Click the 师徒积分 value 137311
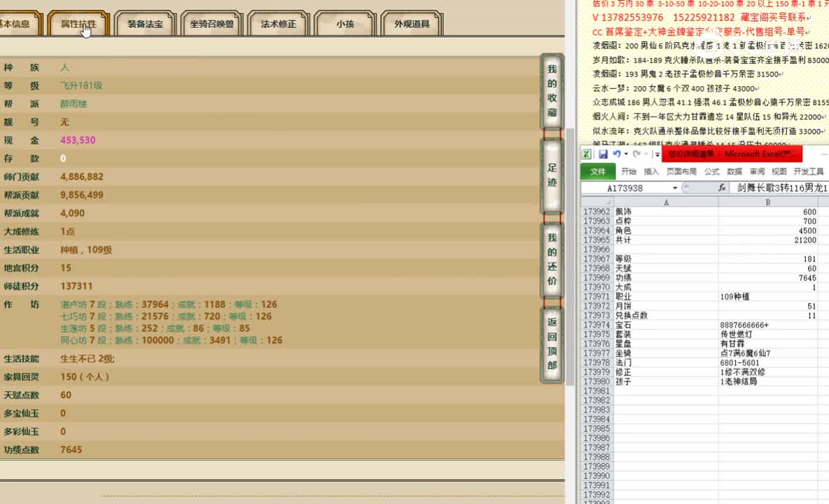Viewport: 829px width, 504px height. 76,286
